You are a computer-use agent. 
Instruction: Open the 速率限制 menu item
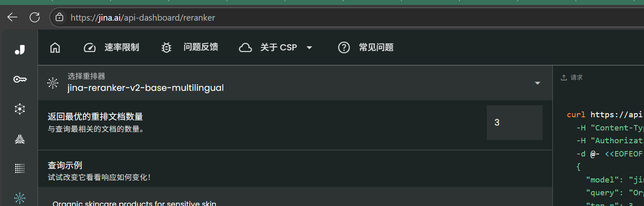coord(122,48)
